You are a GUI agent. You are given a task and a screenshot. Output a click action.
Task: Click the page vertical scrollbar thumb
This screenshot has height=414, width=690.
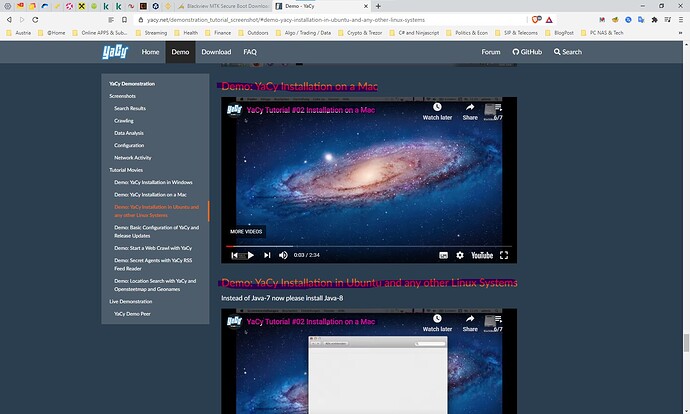pos(686,343)
